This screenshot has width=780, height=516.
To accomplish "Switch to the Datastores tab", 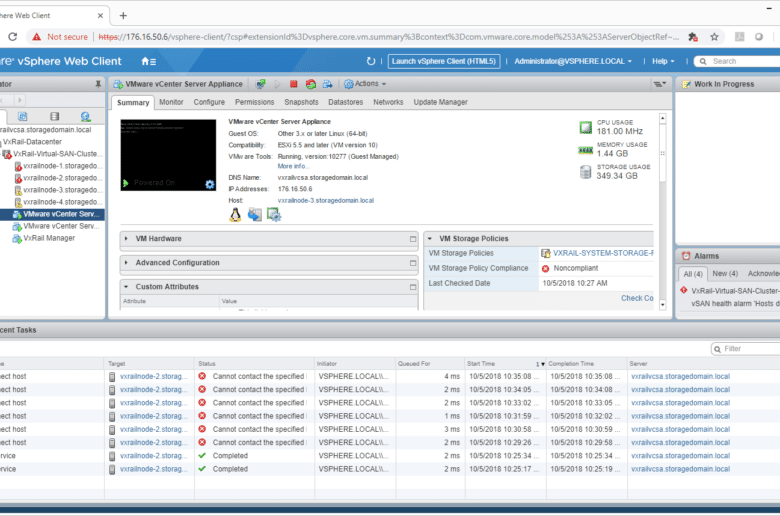I will [345, 102].
